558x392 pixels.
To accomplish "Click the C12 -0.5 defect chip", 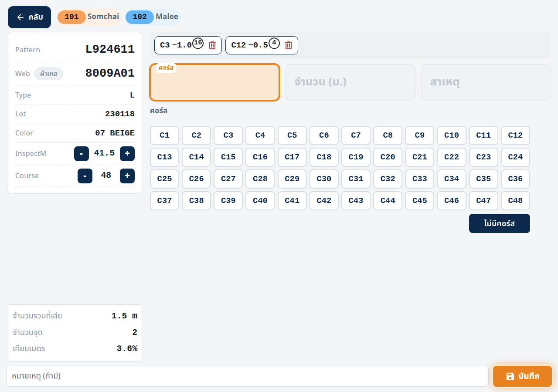I will pos(262,45).
